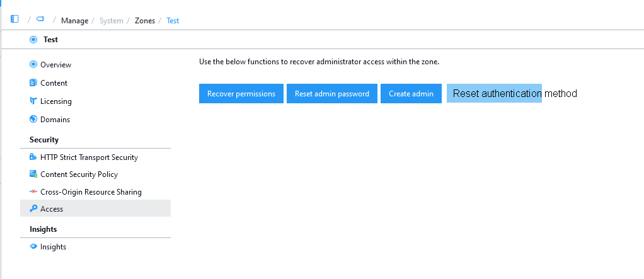Click the Insights eye icon
Image resolution: width=644 pixels, height=279 pixels.
click(x=33, y=246)
